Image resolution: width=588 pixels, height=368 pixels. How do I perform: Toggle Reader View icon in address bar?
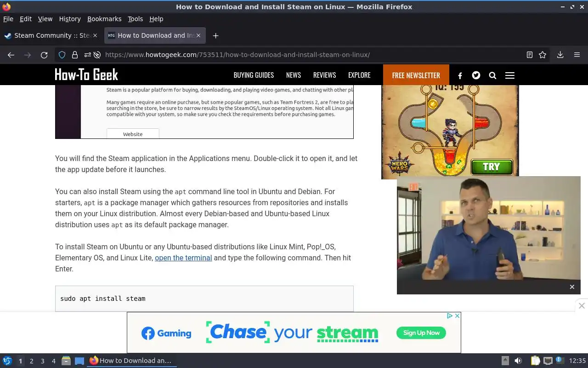pyautogui.click(x=530, y=55)
